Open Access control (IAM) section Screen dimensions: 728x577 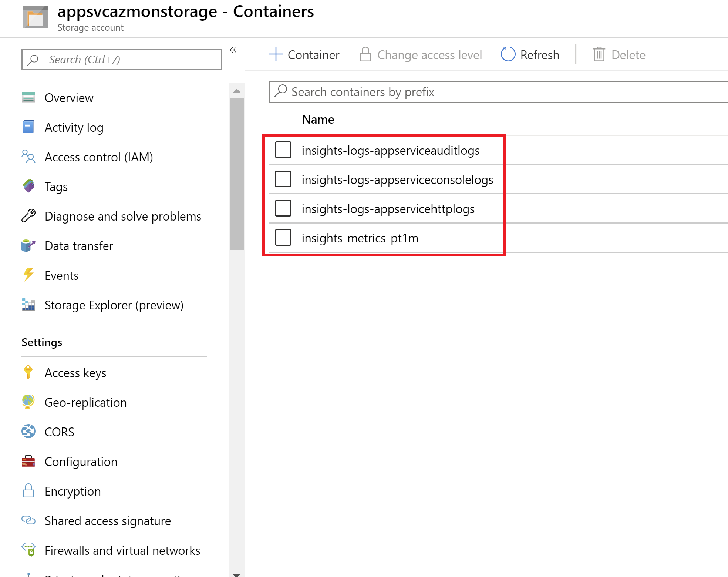point(98,157)
